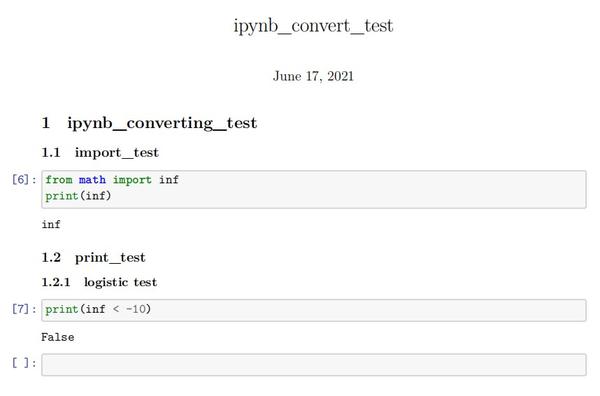Click the word math in import line

[x=92, y=179]
